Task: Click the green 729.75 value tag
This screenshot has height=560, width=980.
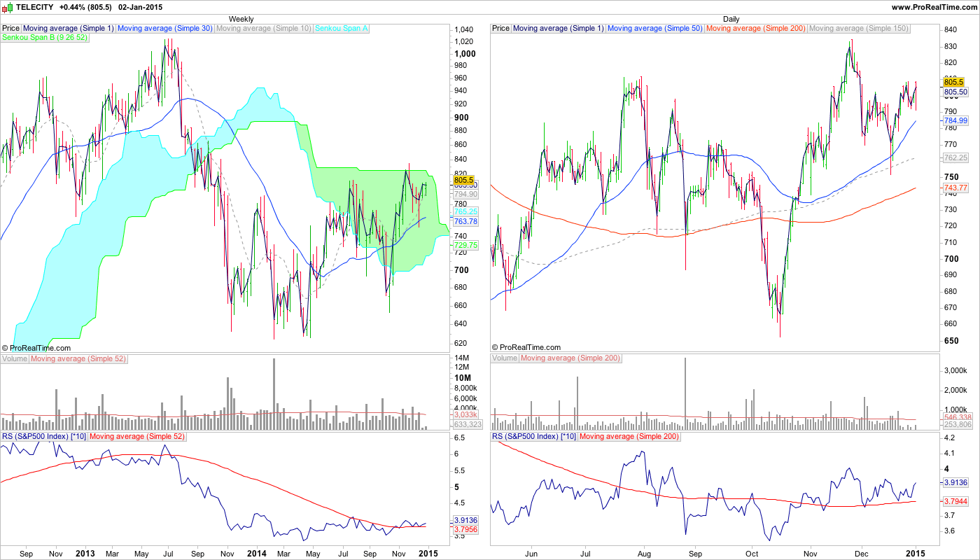Action: tap(466, 245)
